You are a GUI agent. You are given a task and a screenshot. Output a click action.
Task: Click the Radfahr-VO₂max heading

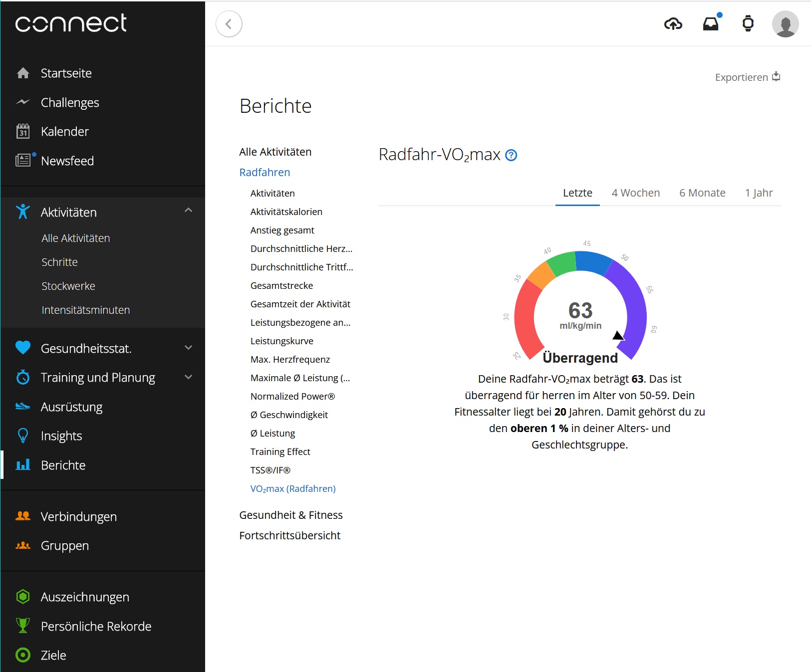440,155
